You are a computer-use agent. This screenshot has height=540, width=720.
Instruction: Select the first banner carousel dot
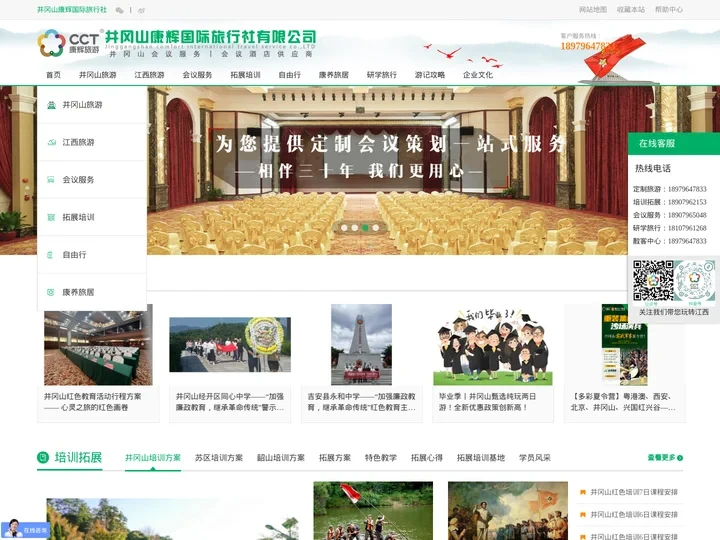pos(344,228)
